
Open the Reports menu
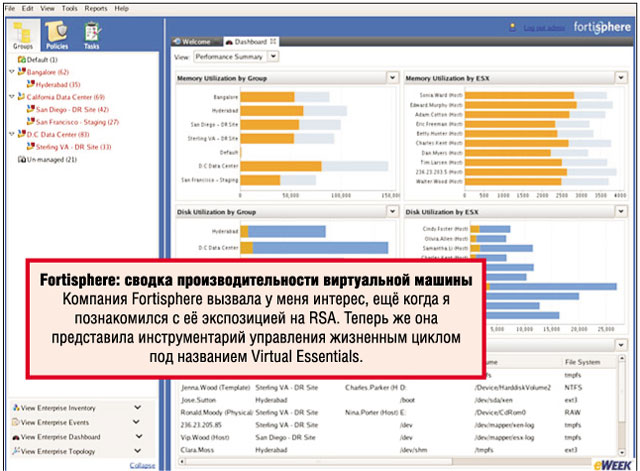tap(96, 8)
